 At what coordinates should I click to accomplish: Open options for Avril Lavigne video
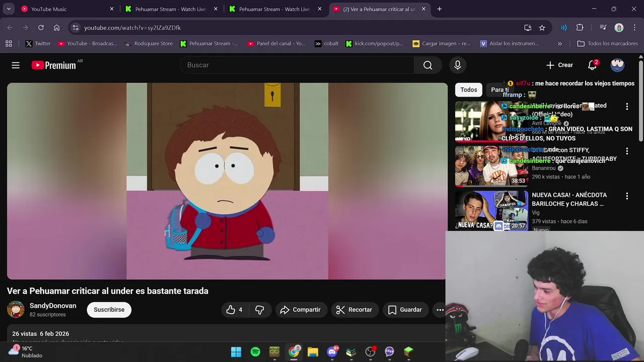(x=627, y=107)
